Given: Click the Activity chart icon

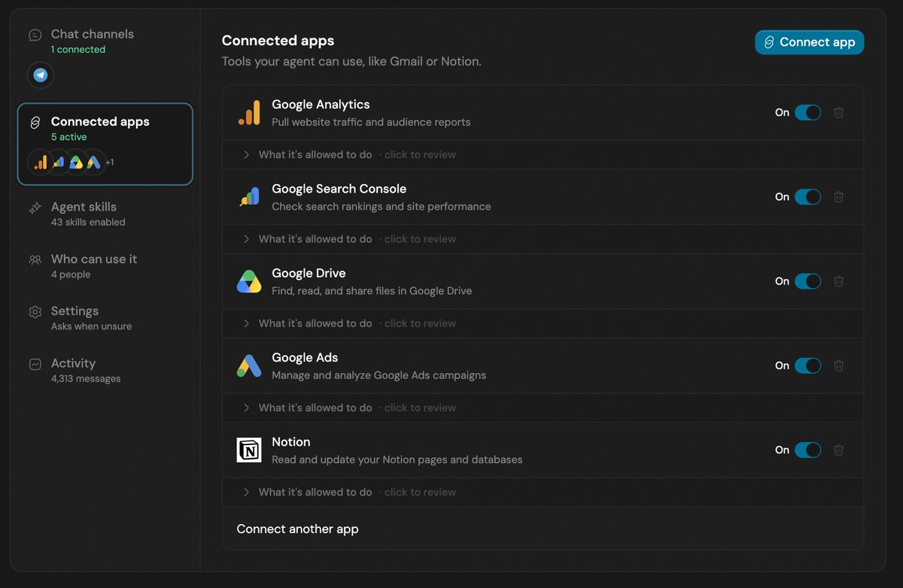Looking at the screenshot, I should point(35,364).
